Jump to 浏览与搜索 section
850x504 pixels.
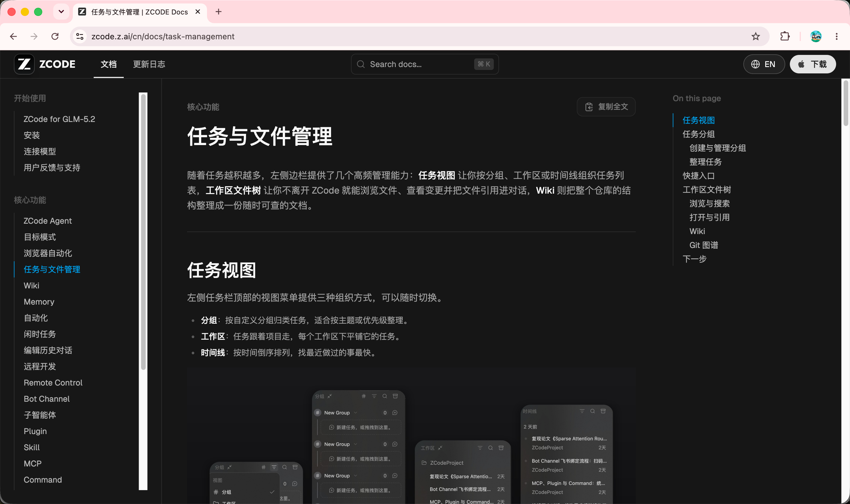(x=709, y=204)
